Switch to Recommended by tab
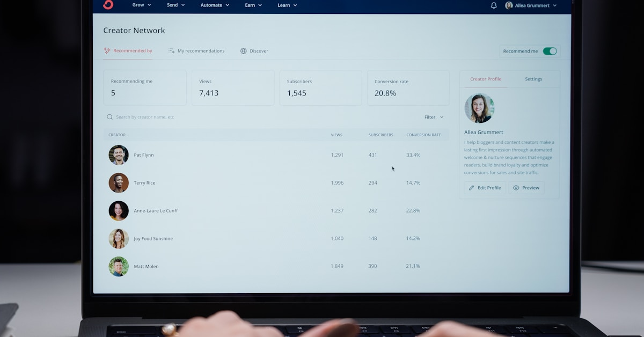The height and width of the screenshot is (337, 644). click(128, 51)
